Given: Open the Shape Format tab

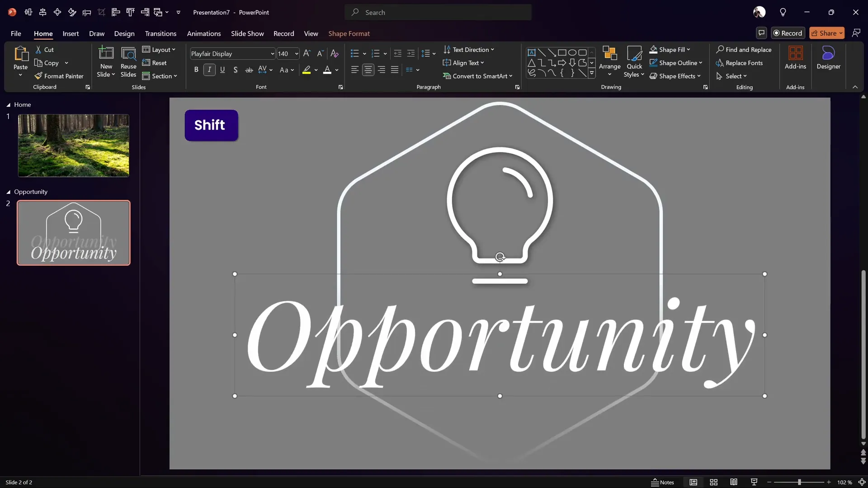Looking at the screenshot, I should pyautogui.click(x=349, y=33).
